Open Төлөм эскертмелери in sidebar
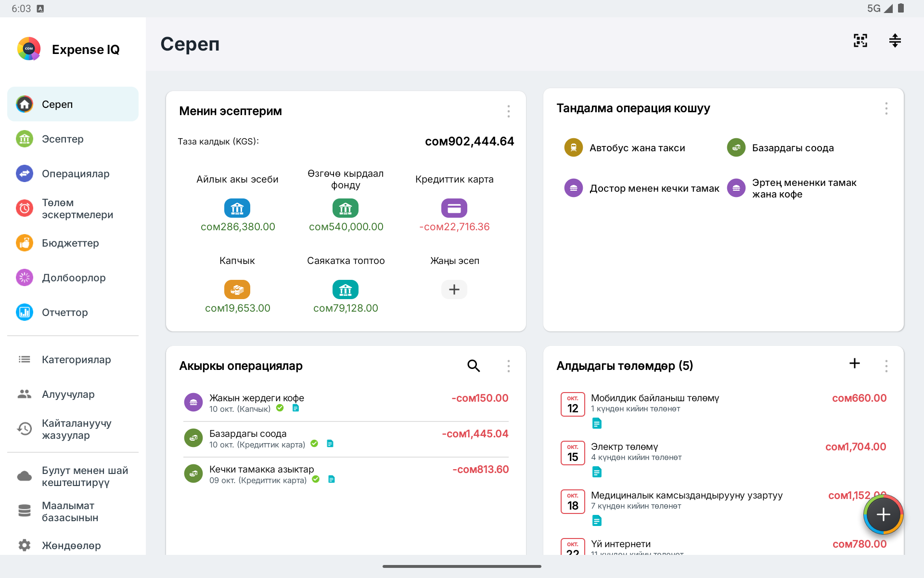Screen dimensions: 924x578 pos(73,209)
